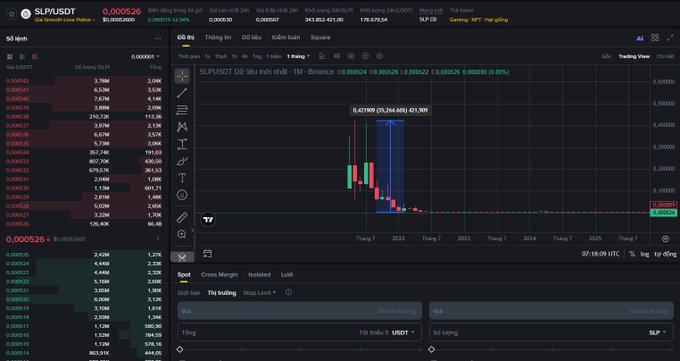This screenshot has height=361, width=680.
Task: Open chart axis settings gear icon
Action: coord(665,239)
